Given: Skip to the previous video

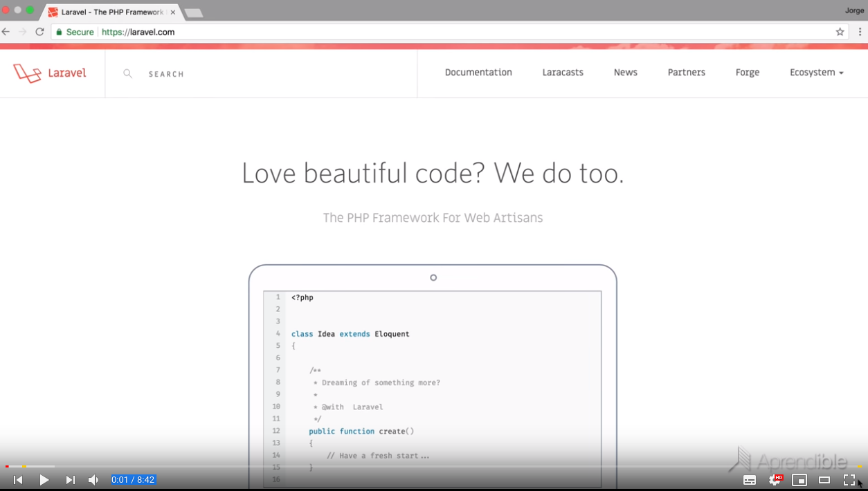Looking at the screenshot, I should pos(18,480).
